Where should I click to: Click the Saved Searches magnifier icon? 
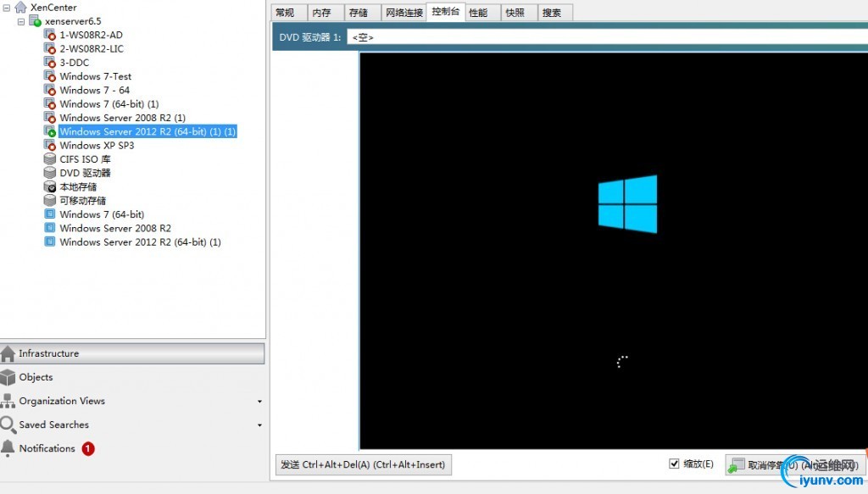coord(8,425)
